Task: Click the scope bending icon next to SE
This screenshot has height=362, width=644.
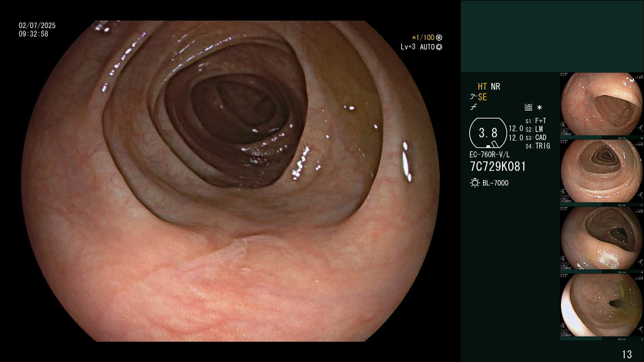Action: [x=473, y=97]
